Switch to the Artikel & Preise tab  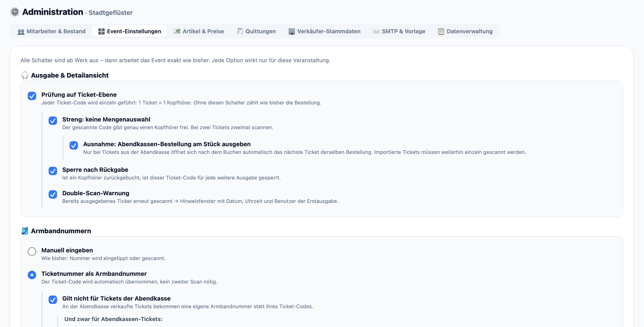[x=199, y=31]
